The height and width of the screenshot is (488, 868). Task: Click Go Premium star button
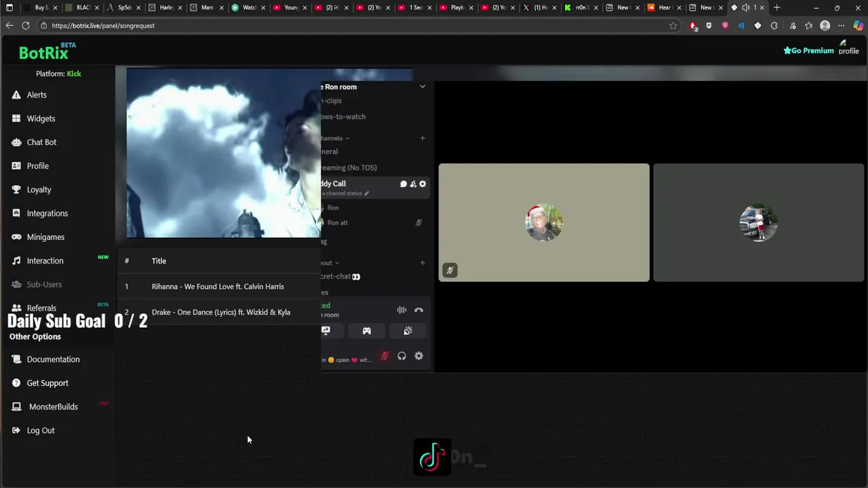[x=808, y=50]
